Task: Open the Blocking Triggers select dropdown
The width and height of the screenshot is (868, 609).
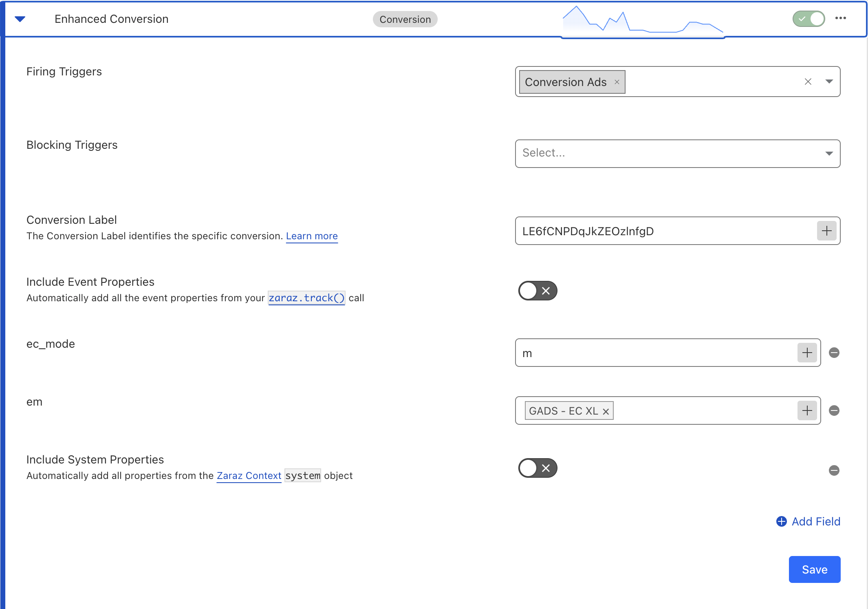Action: pyautogui.click(x=677, y=154)
